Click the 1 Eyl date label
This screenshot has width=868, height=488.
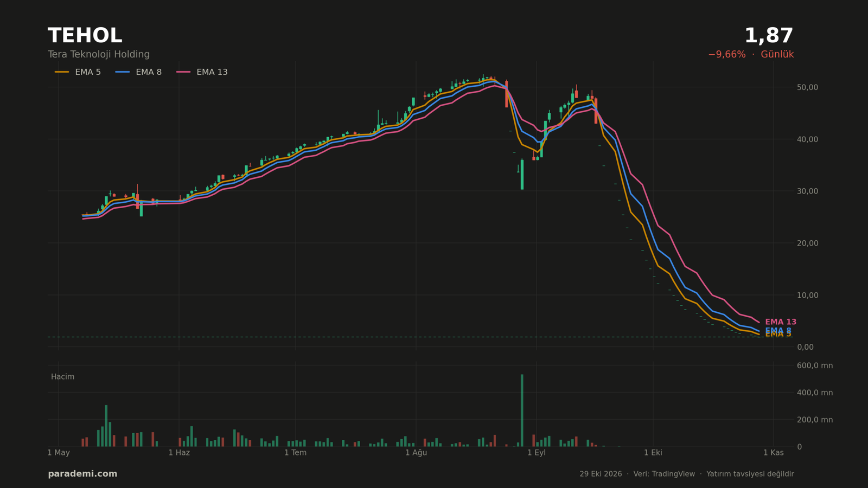pos(537,453)
